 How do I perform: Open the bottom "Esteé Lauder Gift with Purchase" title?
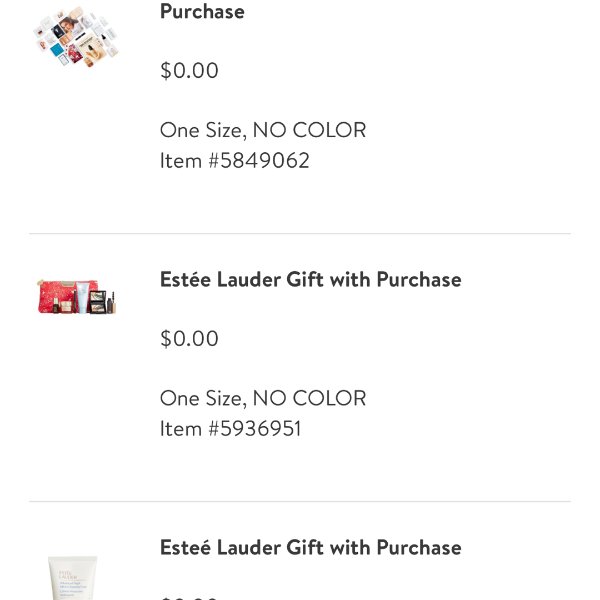pyautogui.click(x=310, y=547)
